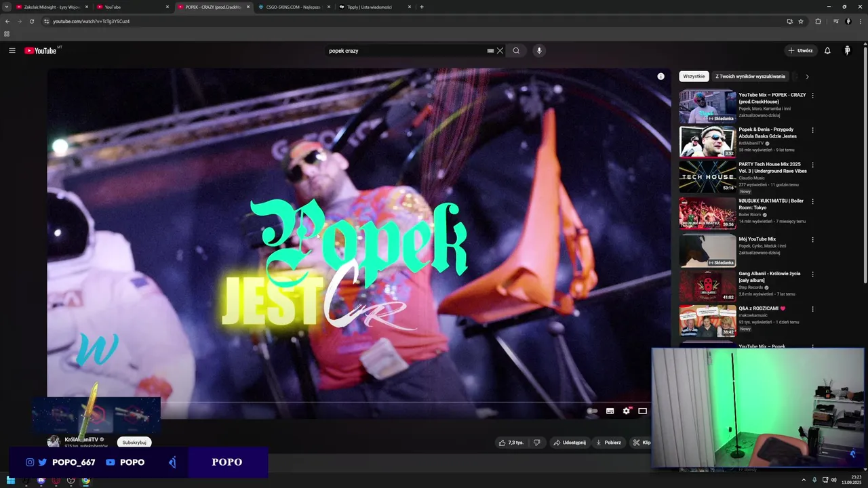
Task: Click the Udostępnij share button
Action: coord(569,443)
